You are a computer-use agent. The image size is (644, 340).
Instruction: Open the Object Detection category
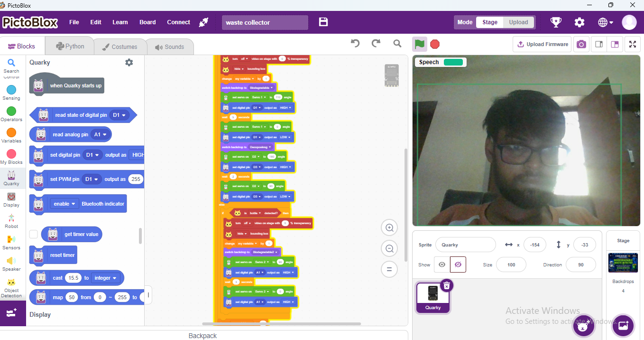coord(11,288)
